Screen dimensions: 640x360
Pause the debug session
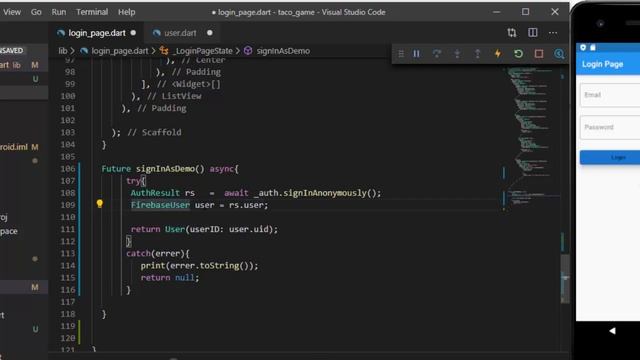(x=416, y=53)
